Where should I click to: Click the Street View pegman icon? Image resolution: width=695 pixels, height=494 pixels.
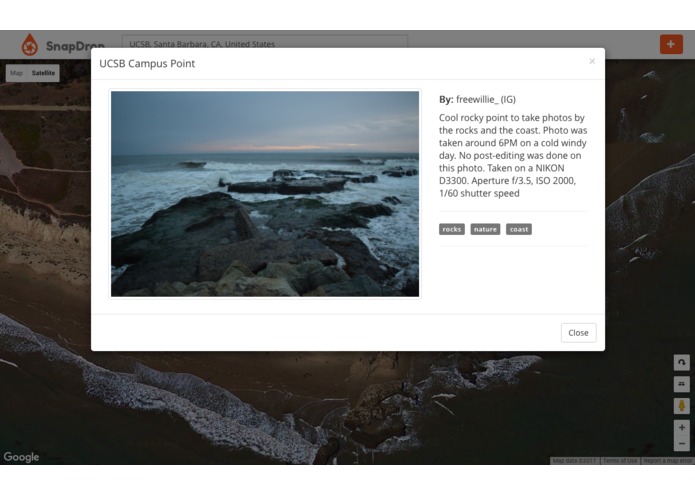pos(682,405)
